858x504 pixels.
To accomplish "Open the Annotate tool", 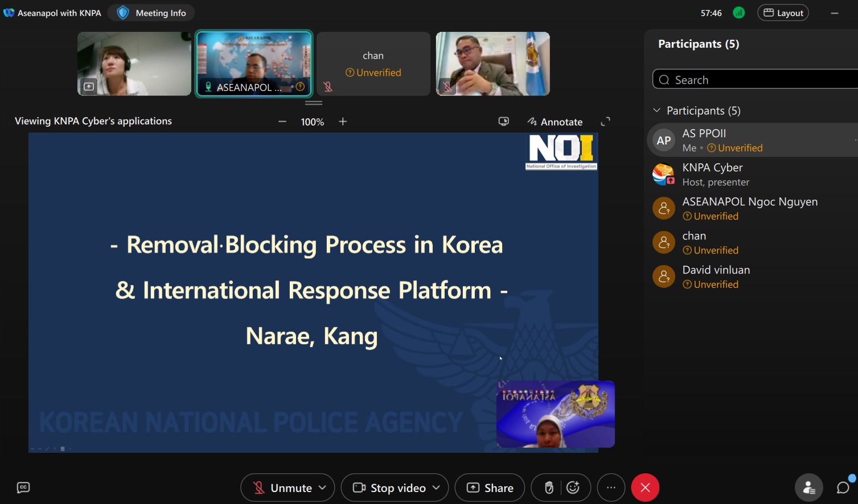I will (555, 122).
